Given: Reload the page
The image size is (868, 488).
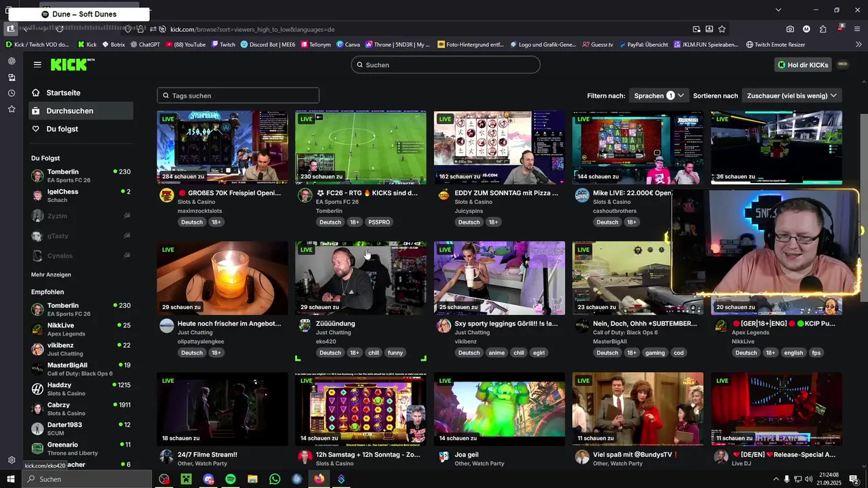Looking at the screenshot, I should point(60,29).
